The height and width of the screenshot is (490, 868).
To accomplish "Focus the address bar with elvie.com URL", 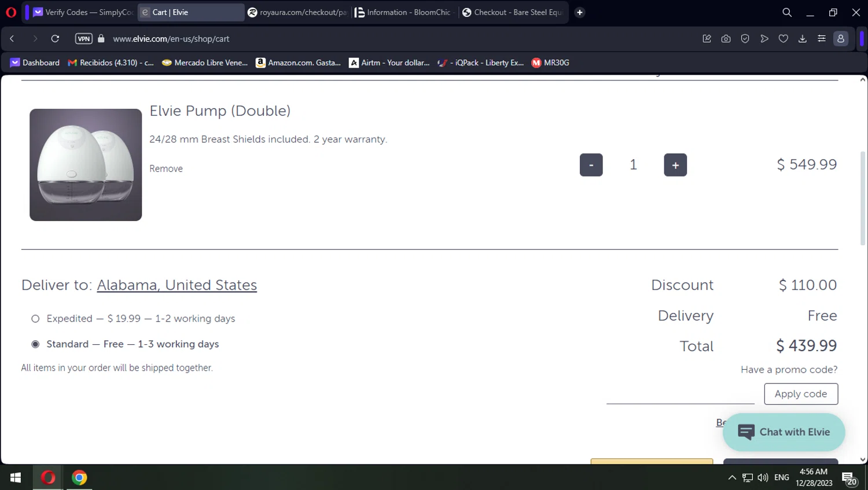I will 171,39.
